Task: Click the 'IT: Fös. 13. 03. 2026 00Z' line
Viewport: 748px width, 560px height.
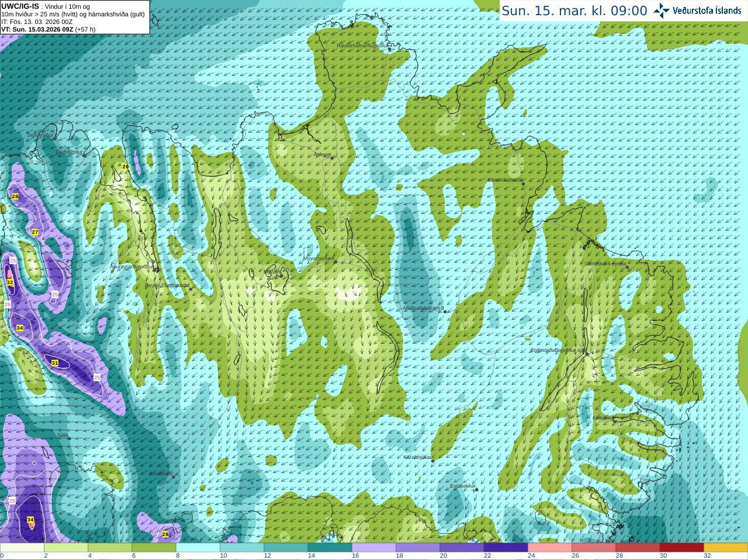Action: pyautogui.click(x=37, y=22)
